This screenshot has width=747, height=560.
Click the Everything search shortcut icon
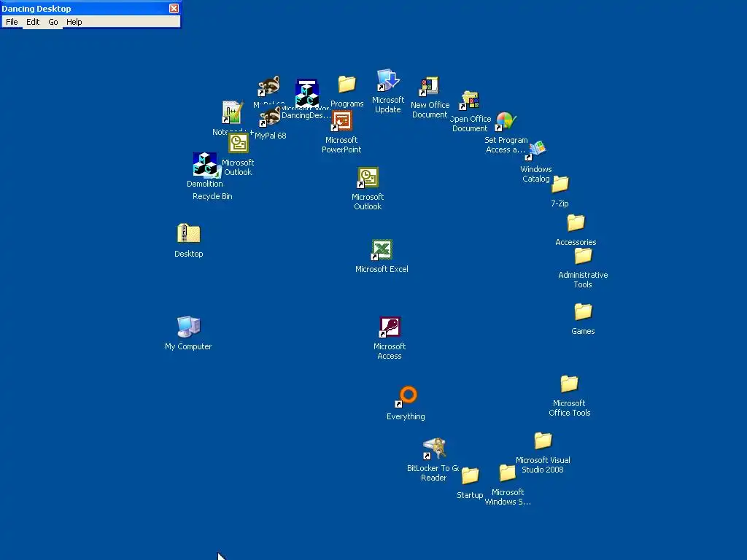[406, 397]
